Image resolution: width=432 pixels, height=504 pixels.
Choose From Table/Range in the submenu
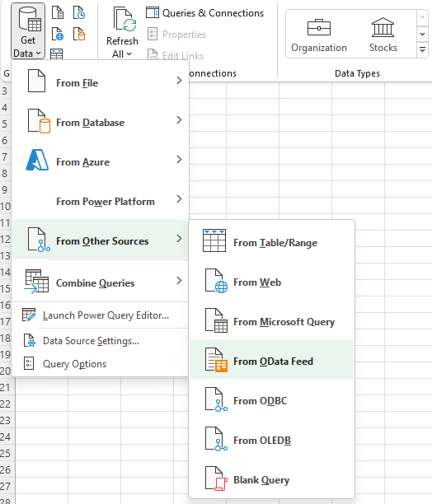pyautogui.click(x=272, y=242)
